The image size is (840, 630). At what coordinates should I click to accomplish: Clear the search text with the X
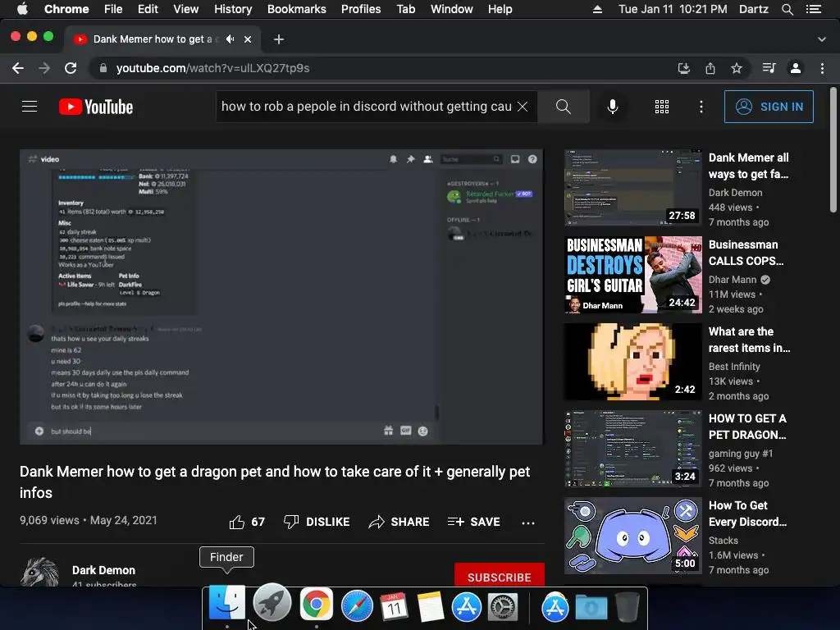(523, 107)
